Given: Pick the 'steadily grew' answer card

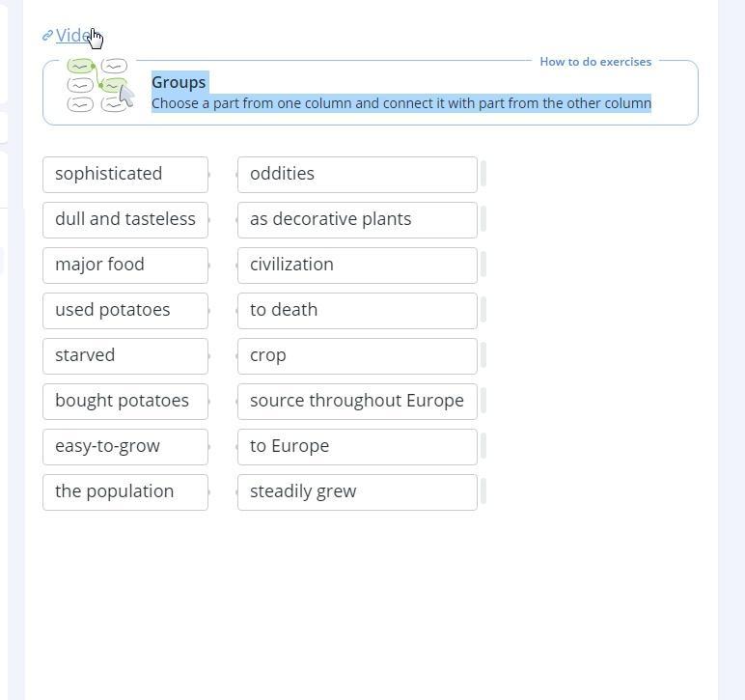Looking at the screenshot, I should tap(357, 492).
